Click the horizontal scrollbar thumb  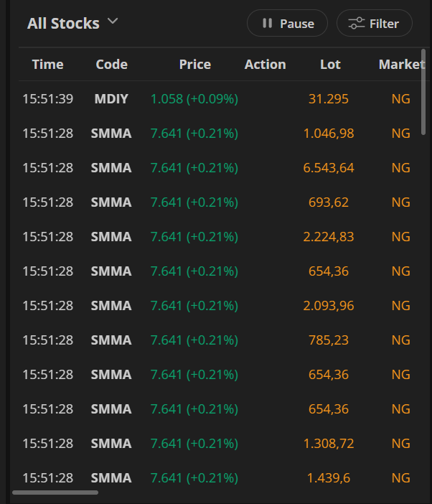click(x=55, y=493)
